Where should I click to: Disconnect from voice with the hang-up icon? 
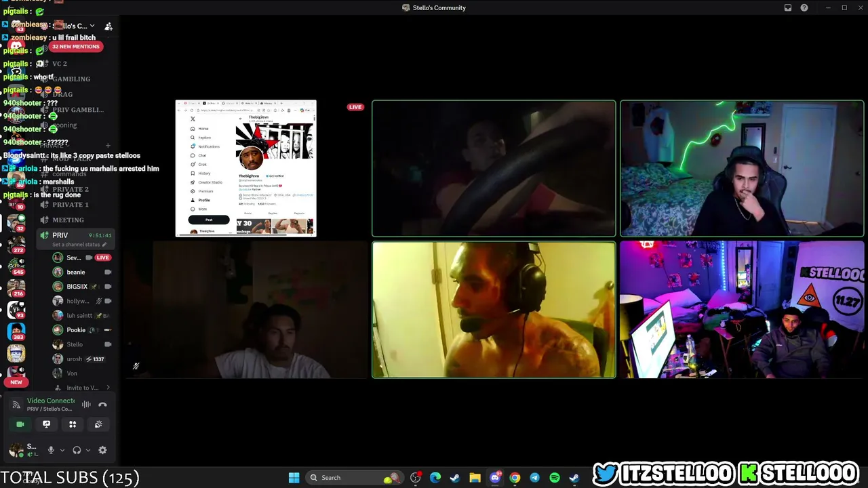[102, 405]
